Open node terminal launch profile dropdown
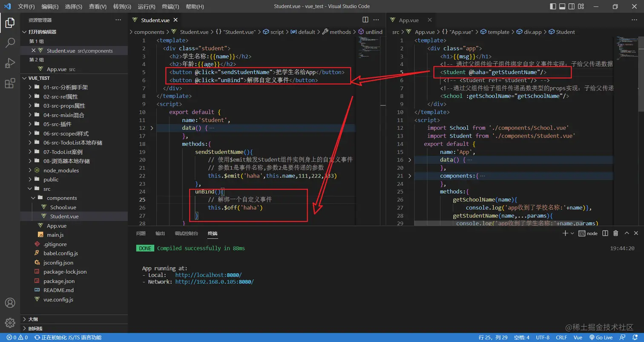 tap(572, 233)
